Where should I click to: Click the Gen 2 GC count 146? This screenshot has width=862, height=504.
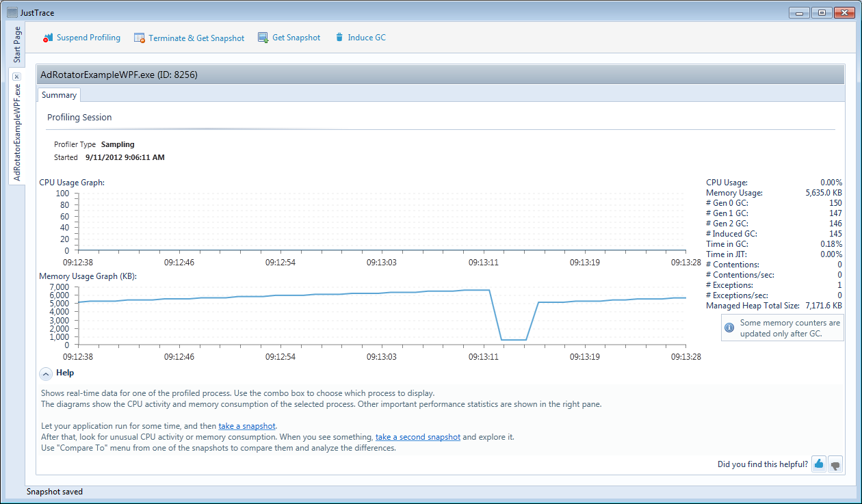tap(835, 224)
